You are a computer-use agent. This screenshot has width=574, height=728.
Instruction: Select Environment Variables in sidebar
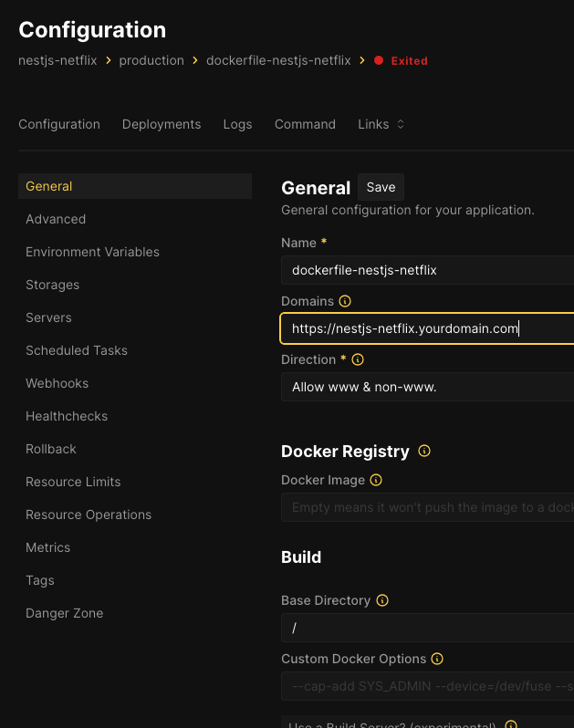pos(92,252)
